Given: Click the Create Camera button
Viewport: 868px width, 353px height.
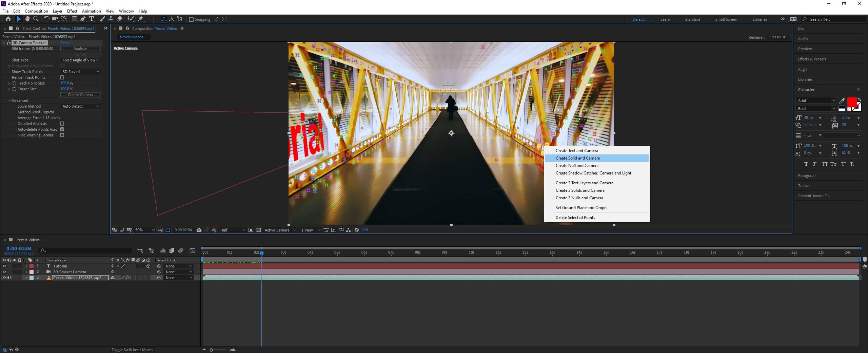Looking at the screenshot, I should pos(80,95).
